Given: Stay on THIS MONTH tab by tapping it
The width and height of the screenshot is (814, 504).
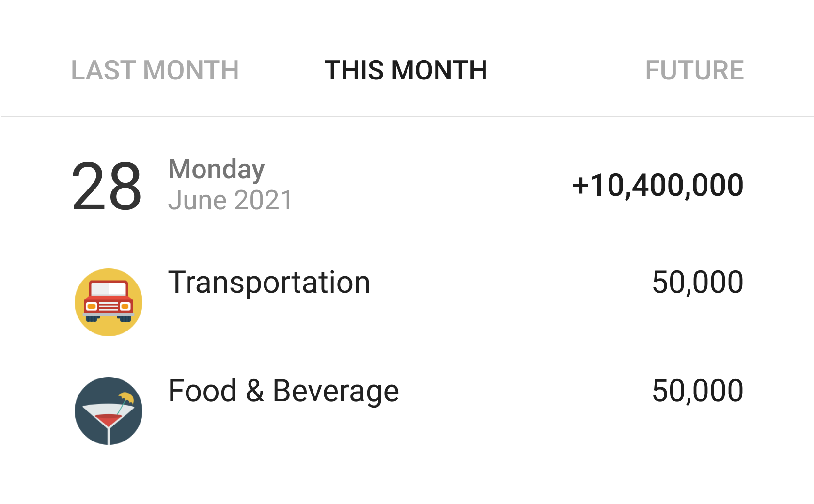Looking at the screenshot, I should [x=406, y=70].
